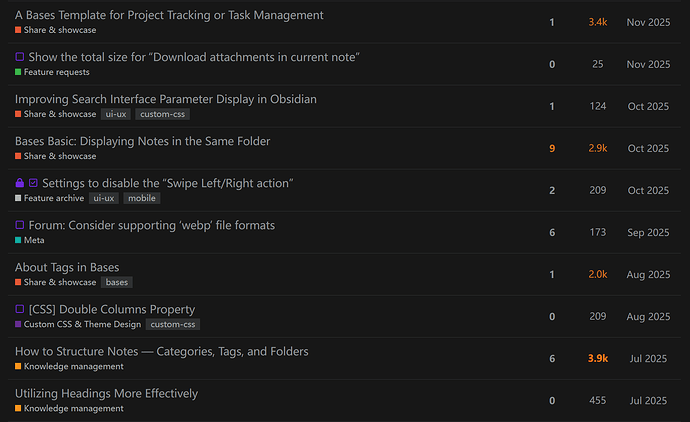Open "A Bases Template for Project Tracking" topic
The height and width of the screenshot is (422, 690).
(169, 15)
